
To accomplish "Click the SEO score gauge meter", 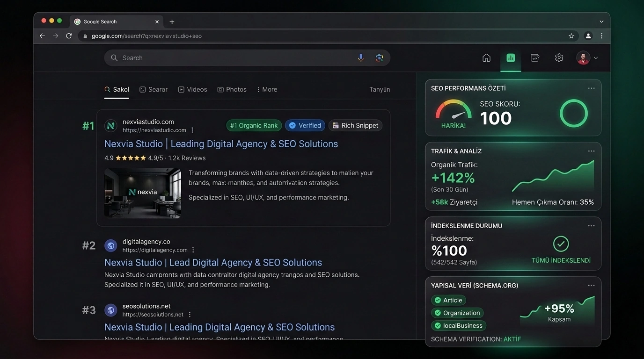I will [x=453, y=110].
